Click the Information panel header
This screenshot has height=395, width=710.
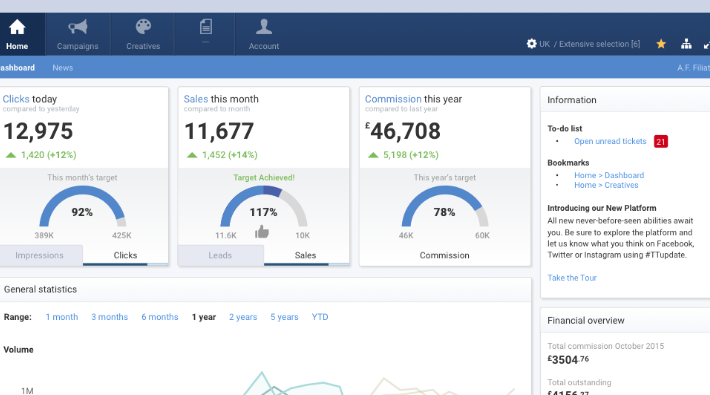(625, 100)
